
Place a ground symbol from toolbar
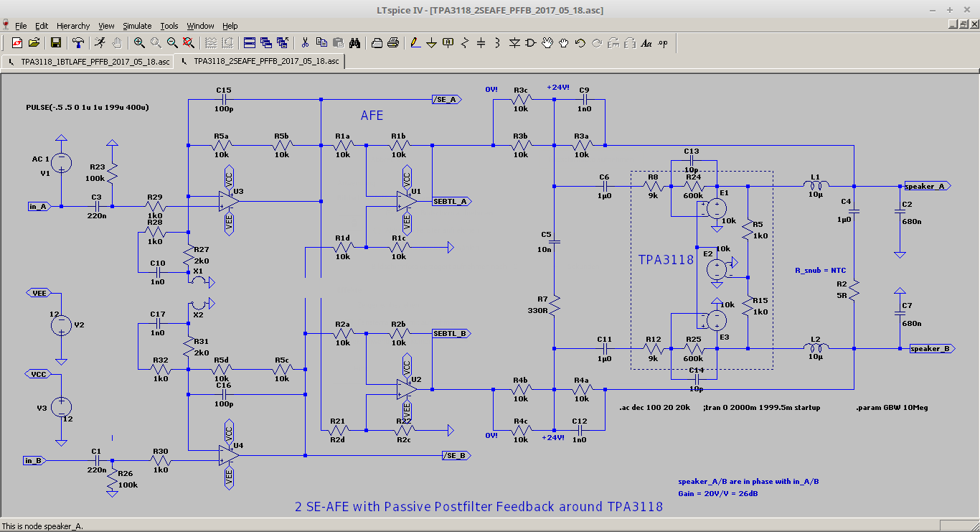[431, 43]
